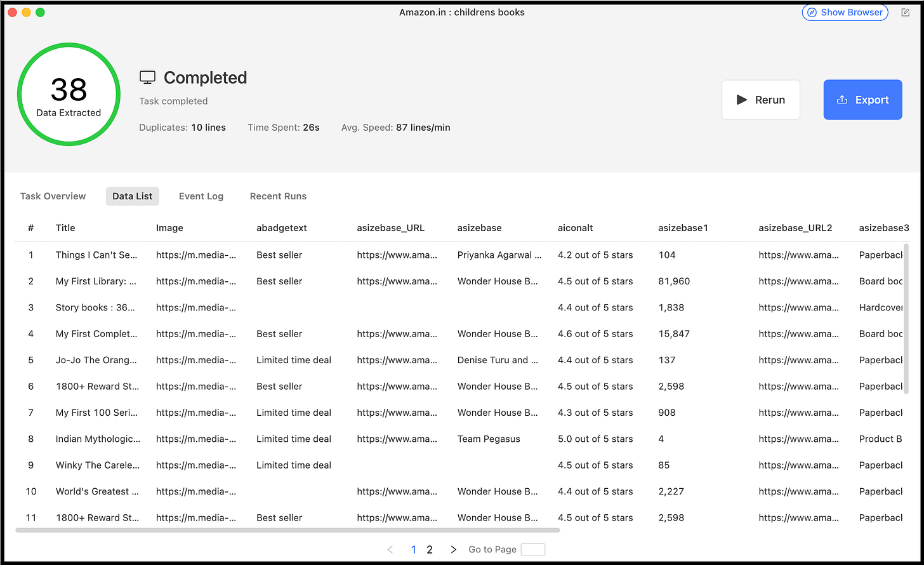
Task: Click the '908' review count cell
Action: (667, 413)
